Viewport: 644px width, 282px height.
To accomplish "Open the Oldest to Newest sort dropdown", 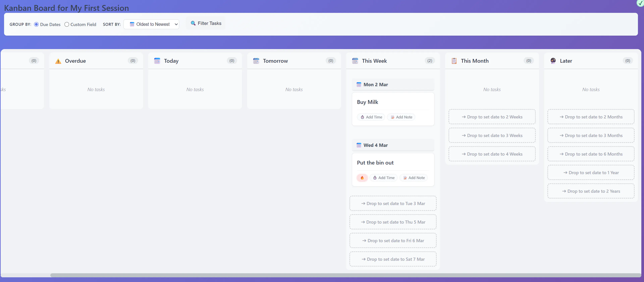I will click(x=151, y=24).
